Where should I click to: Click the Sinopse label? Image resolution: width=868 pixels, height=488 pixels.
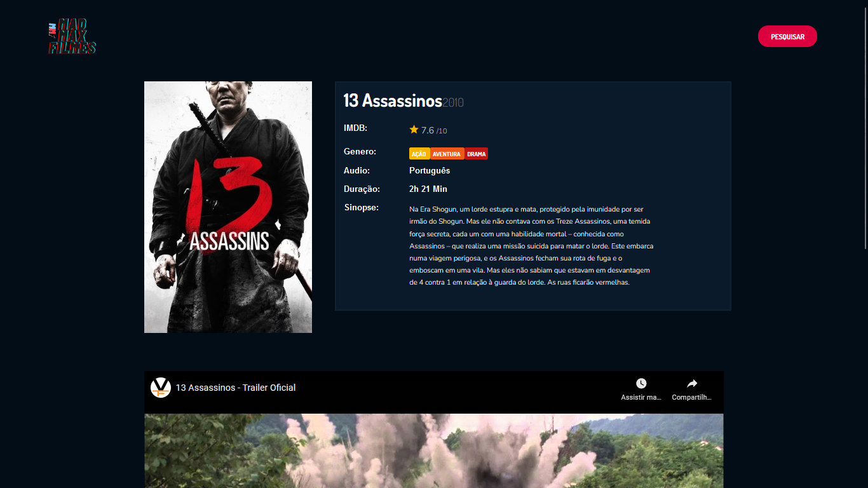(362, 208)
